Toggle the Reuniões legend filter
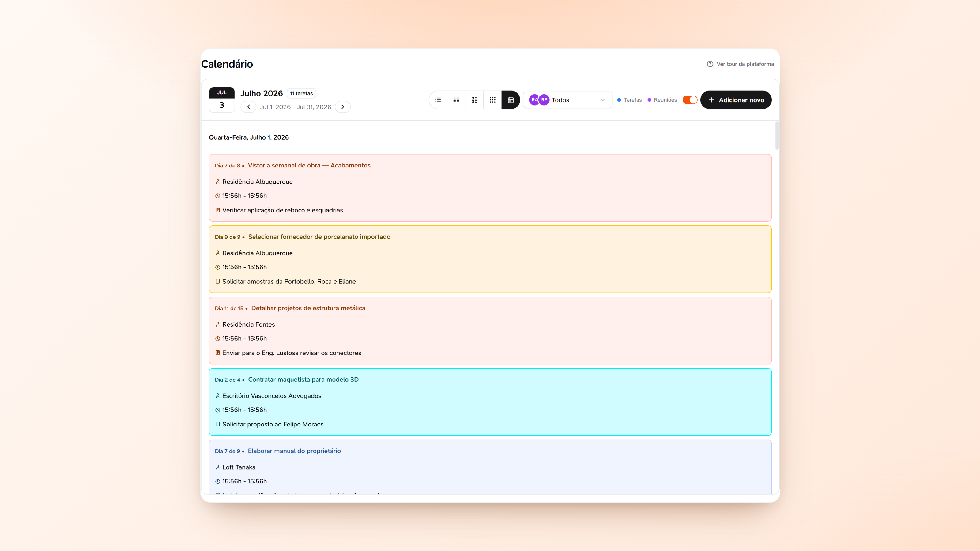 (x=662, y=99)
